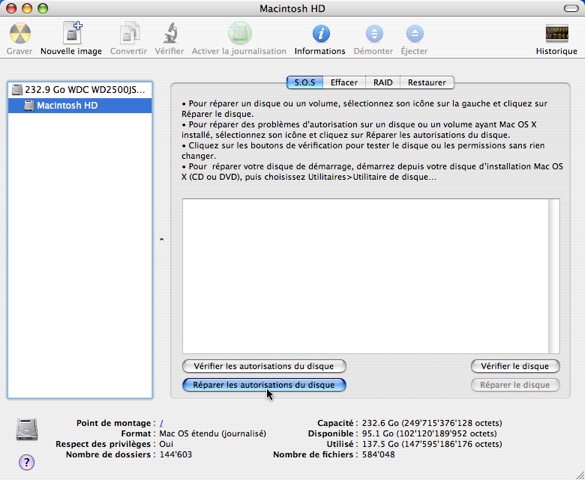
Task: Open the mount point link /
Action: (162, 423)
